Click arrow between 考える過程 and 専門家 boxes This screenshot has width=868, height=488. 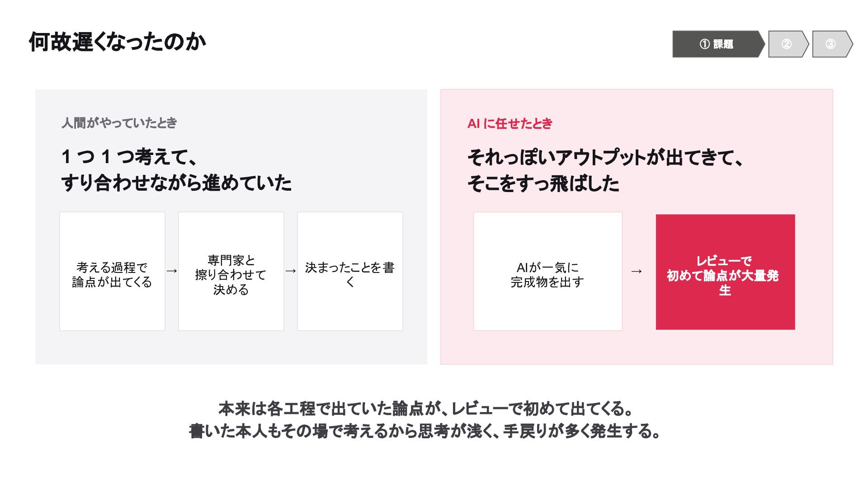pyautogui.click(x=172, y=271)
